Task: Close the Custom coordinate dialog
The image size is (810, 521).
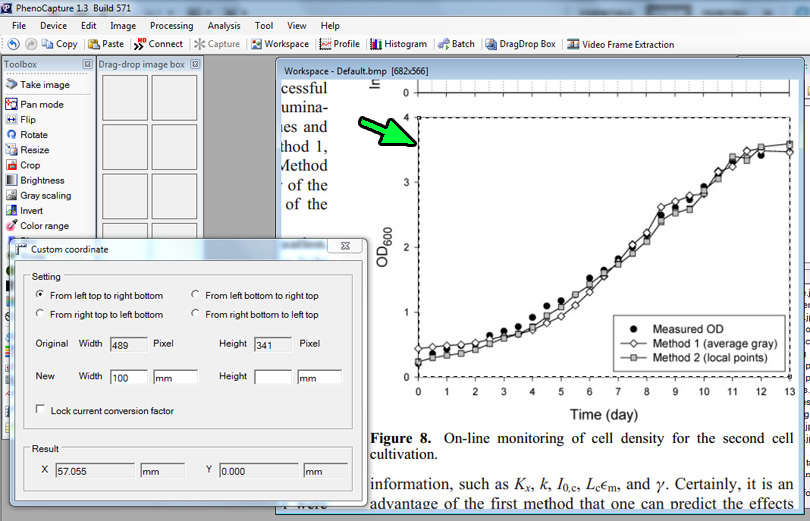Action: [x=345, y=246]
